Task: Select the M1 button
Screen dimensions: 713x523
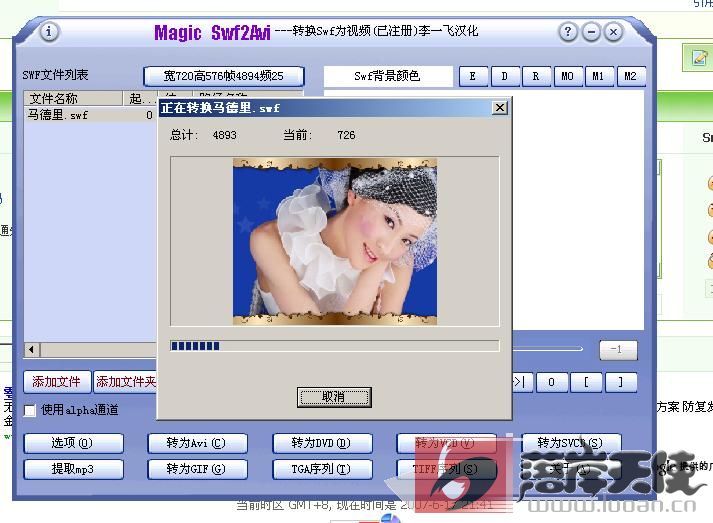Action: click(x=599, y=76)
